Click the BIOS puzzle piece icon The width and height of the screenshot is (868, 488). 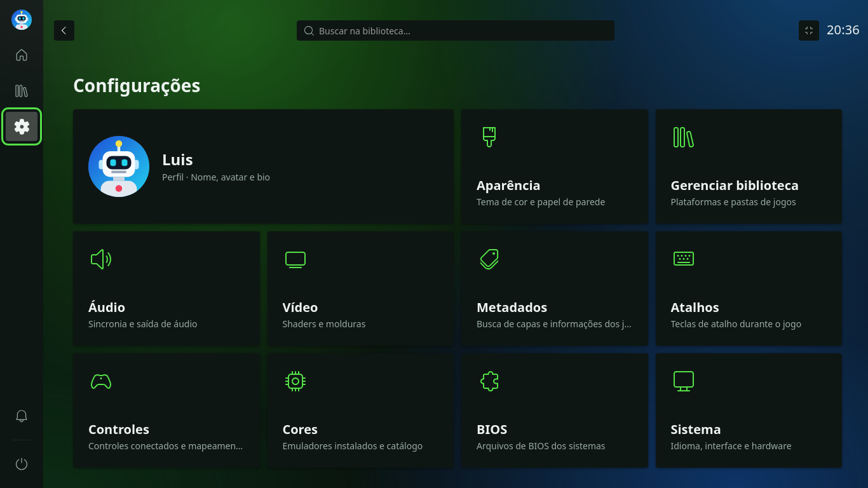489,381
